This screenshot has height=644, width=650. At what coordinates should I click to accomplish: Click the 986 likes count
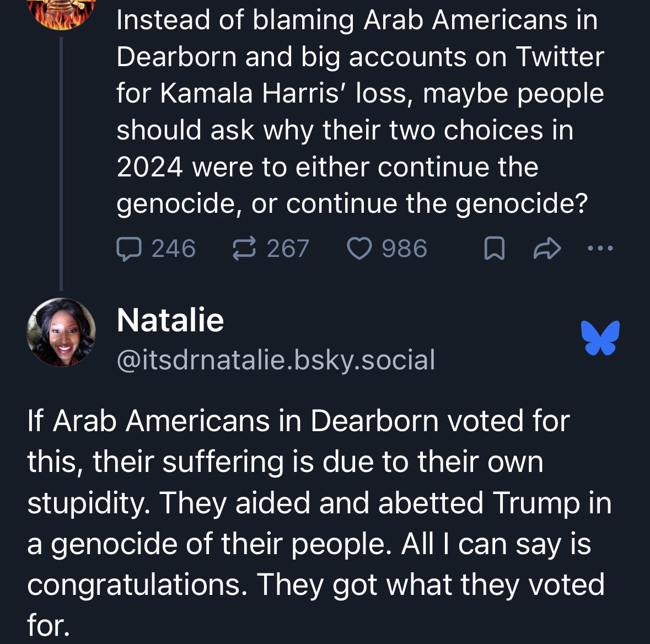point(405,249)
